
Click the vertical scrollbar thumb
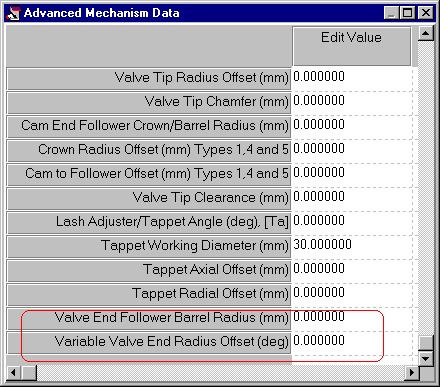[426, 343]
